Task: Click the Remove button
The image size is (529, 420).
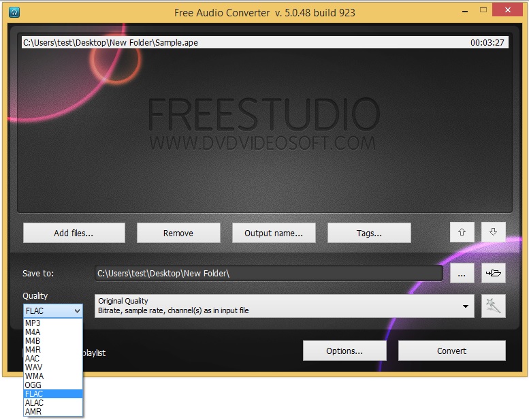Action: pyautogui.click(x=178, y=233)
